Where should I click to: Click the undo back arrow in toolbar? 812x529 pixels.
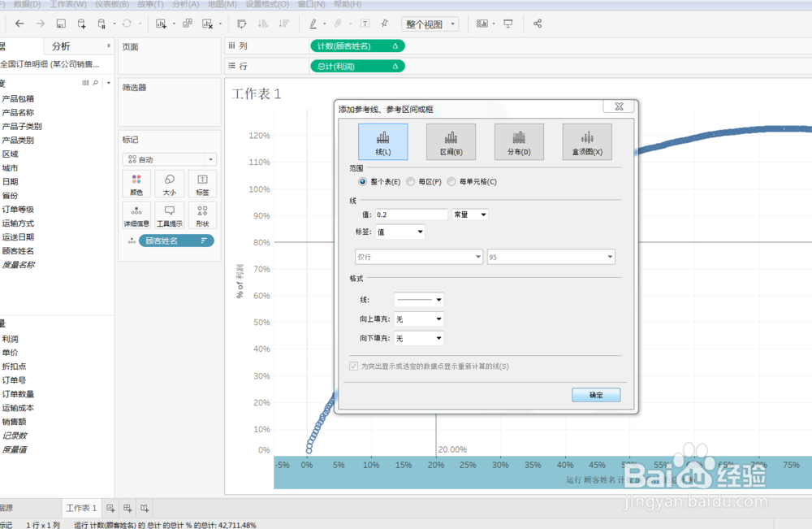click(19, 24)
